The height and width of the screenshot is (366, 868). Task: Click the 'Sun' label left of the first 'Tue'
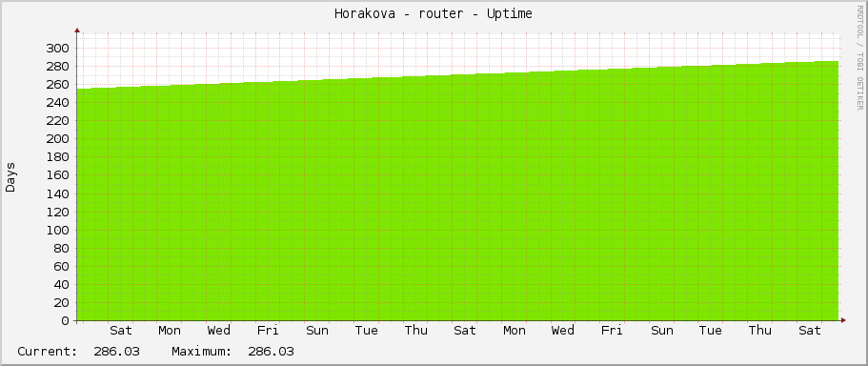317,331
